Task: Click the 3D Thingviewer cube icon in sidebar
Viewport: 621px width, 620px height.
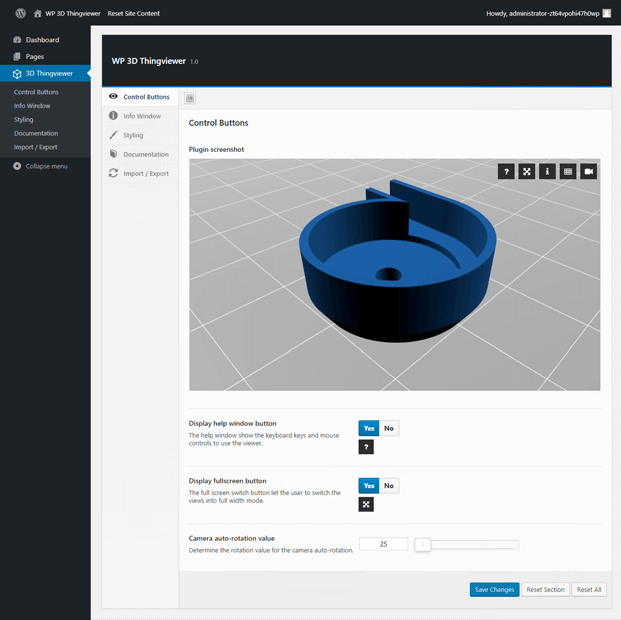Action: click(x=17, y=74)
